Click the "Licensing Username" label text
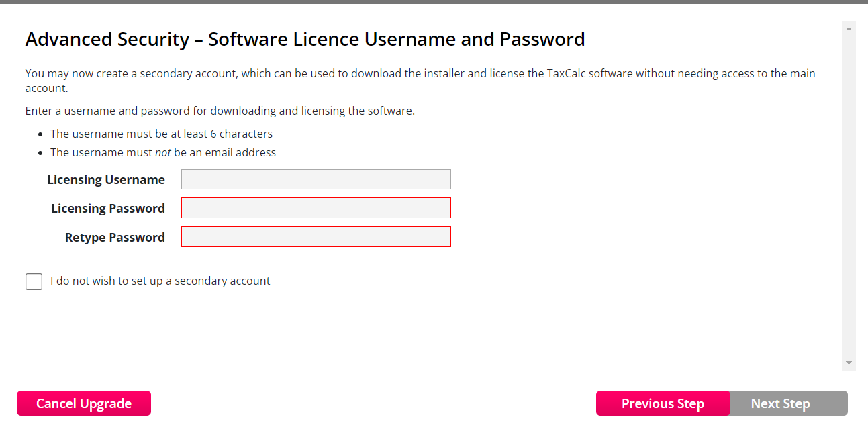This screenshot has width=868, height=433. (x=106, y=180)
